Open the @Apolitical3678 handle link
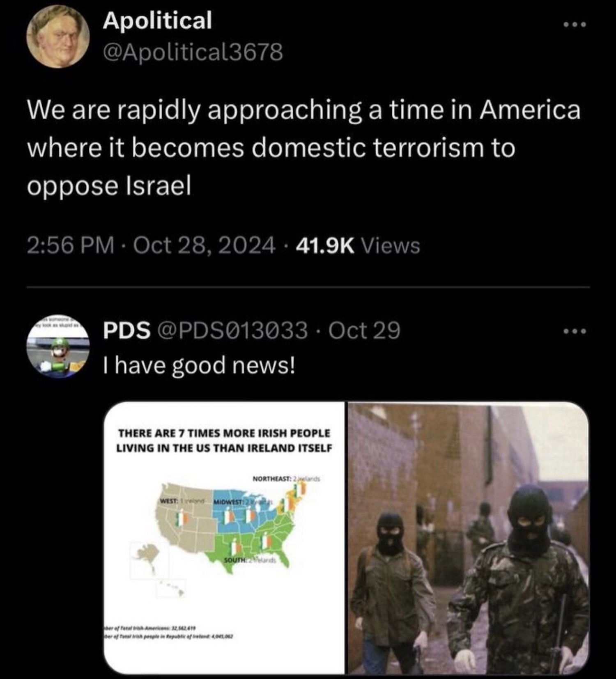The image size is (616, 679). click(193, 52)
